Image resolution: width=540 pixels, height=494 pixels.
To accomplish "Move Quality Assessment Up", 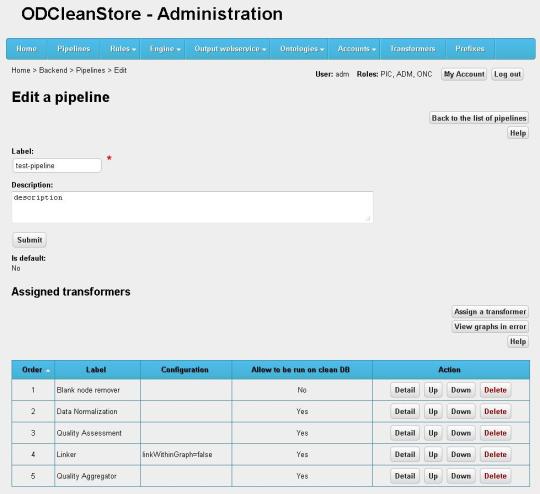I will click(x=433, y=433).
